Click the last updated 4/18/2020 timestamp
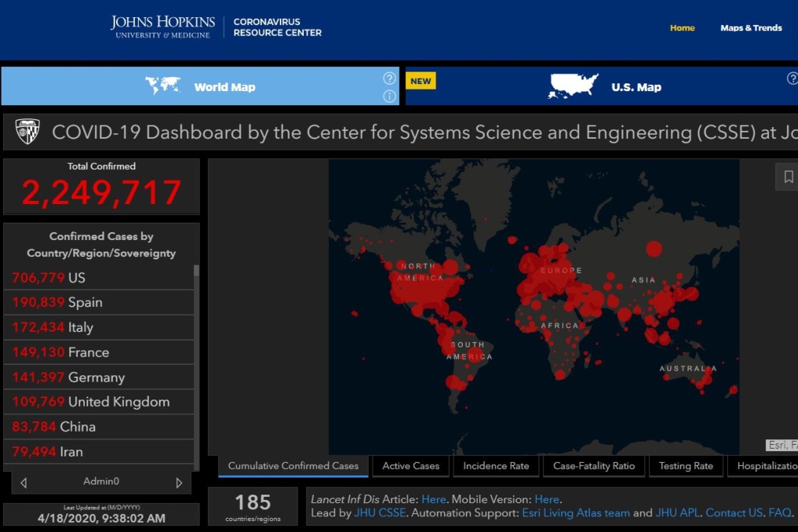 101,518
